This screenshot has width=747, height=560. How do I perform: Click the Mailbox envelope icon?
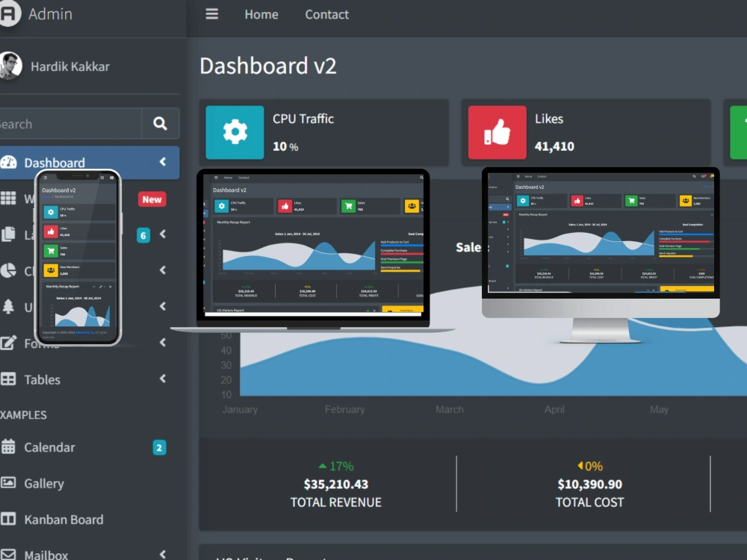(x=8, y=555)
